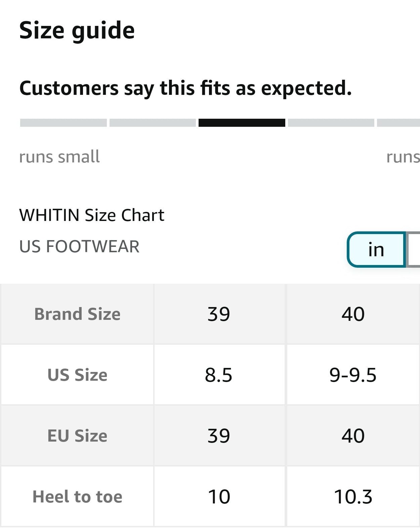Image resolution: width=420 pixels, height=528 pixels.
Task: Click the Heel to toe 10.3 cell
Action: 353,497
